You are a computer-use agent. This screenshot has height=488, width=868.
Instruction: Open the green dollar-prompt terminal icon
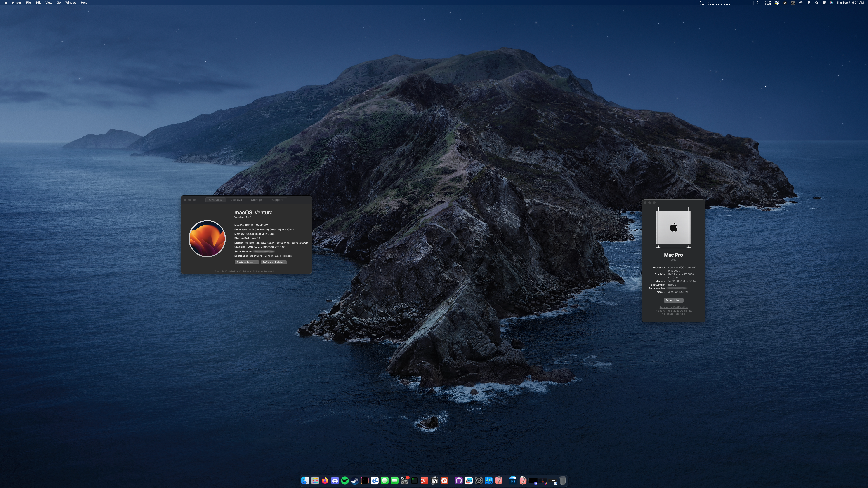415,481
